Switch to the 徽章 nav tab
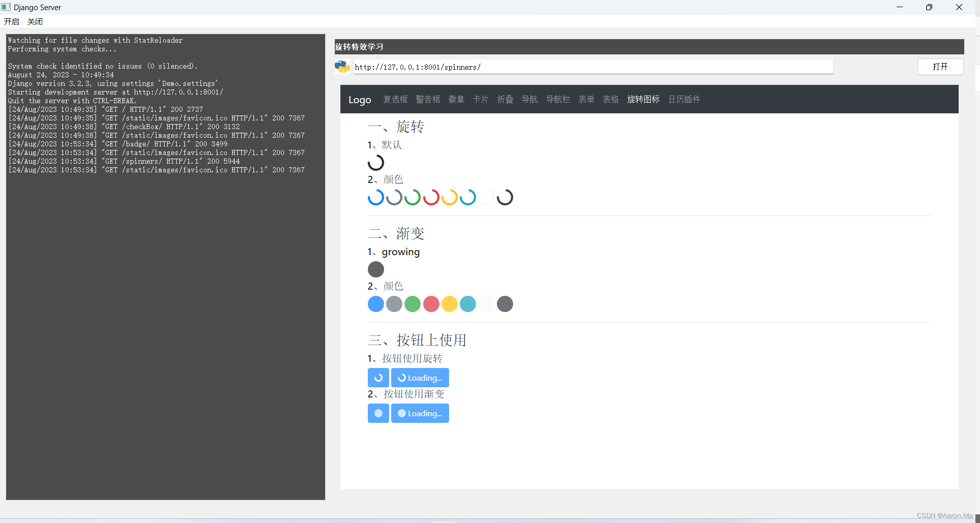 pos(456,99)
